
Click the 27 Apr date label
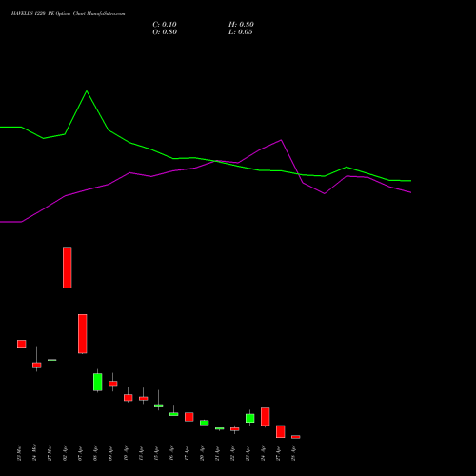(278, 453)
